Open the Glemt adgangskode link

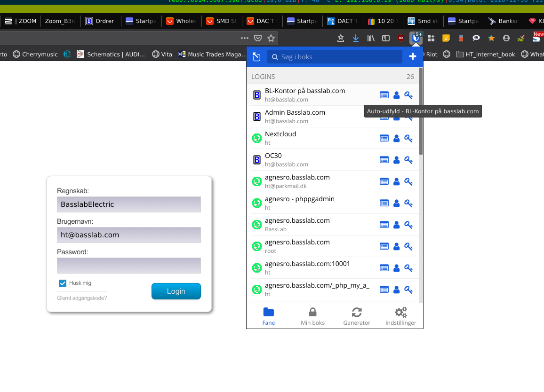[x=81, y=298]
